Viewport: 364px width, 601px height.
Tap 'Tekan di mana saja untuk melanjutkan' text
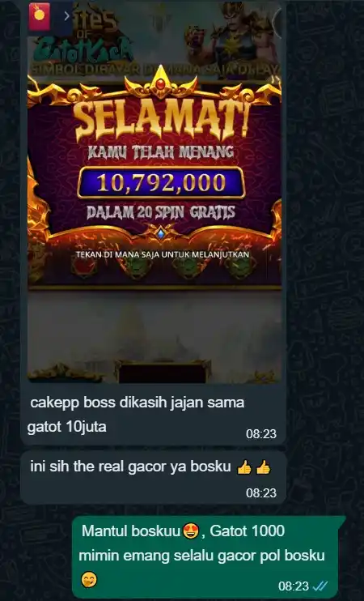163,254
